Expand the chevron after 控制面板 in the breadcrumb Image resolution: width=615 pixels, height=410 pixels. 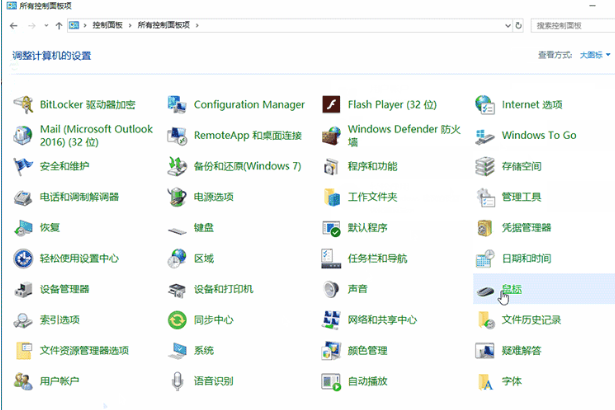point(130,26)
